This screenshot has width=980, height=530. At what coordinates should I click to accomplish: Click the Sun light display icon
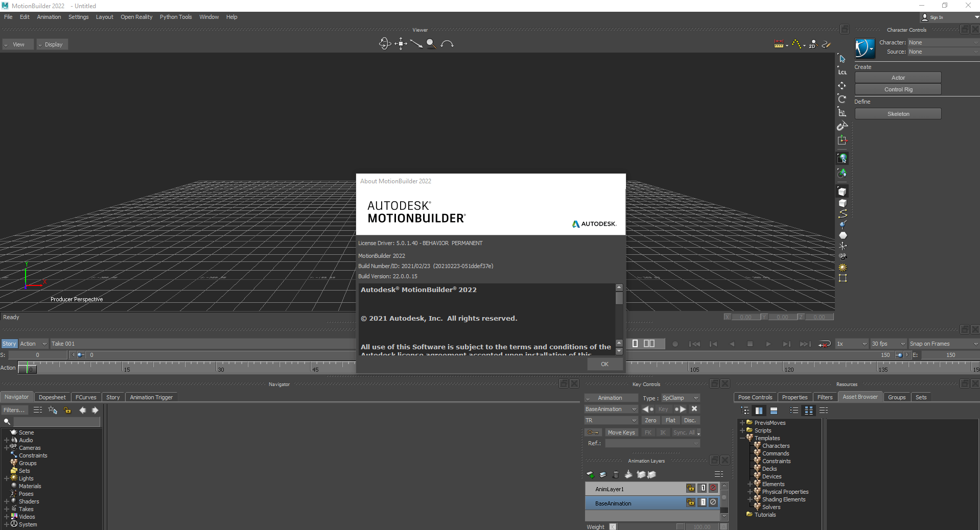coord(843,268)
